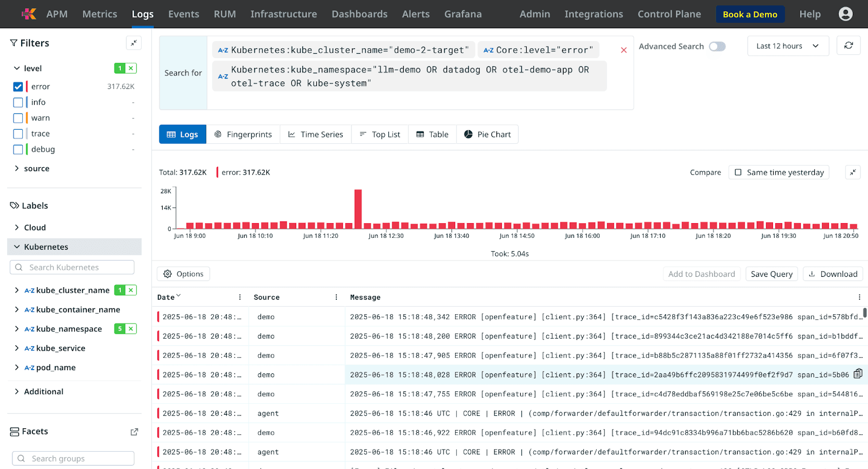Open the Integrations page
Viewport: 868px width, 469px height.
point(593,14)
